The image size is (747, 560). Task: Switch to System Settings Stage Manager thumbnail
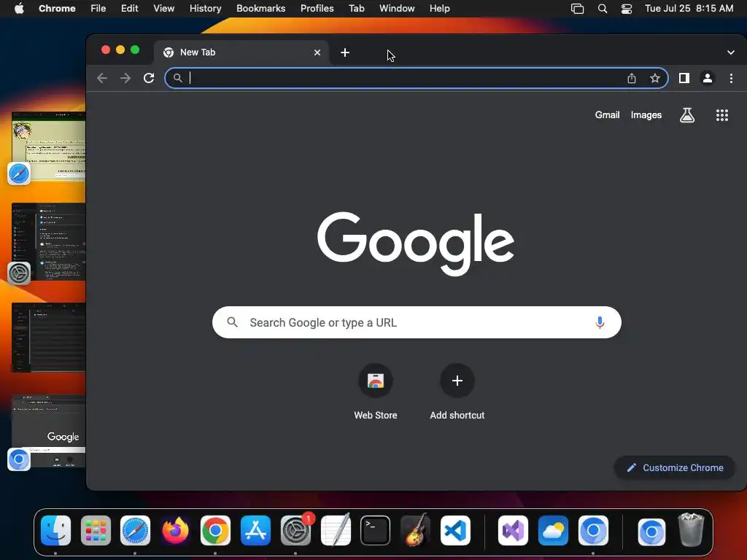tap(49, 242)
